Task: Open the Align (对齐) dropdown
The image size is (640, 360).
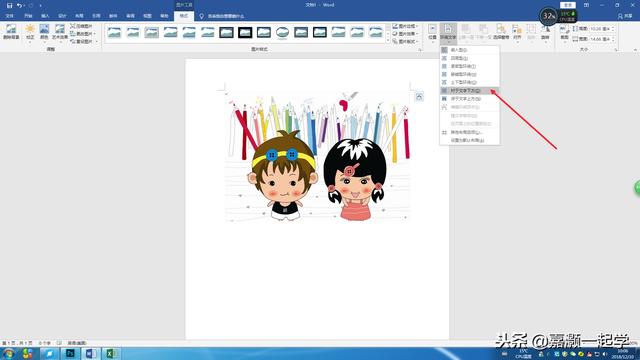Action: point(517,32)
